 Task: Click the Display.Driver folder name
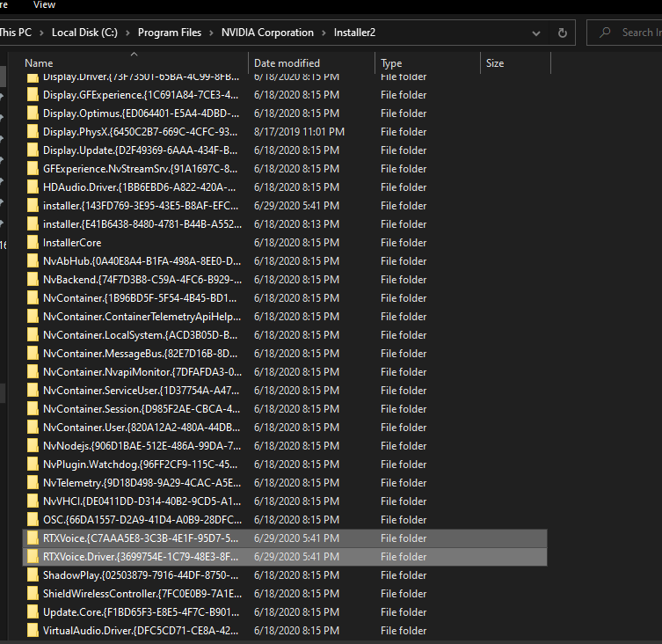pos(141,77)
